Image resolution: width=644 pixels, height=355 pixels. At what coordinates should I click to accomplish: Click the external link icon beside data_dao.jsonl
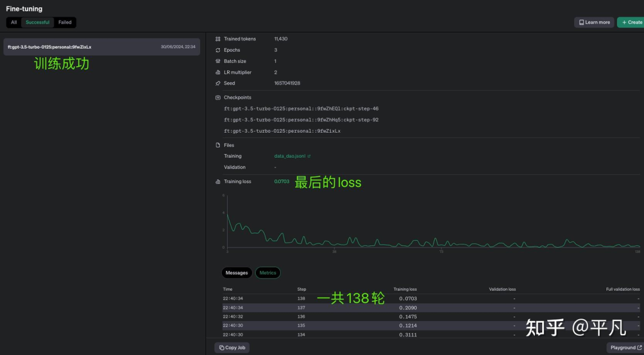click(309, 156)
